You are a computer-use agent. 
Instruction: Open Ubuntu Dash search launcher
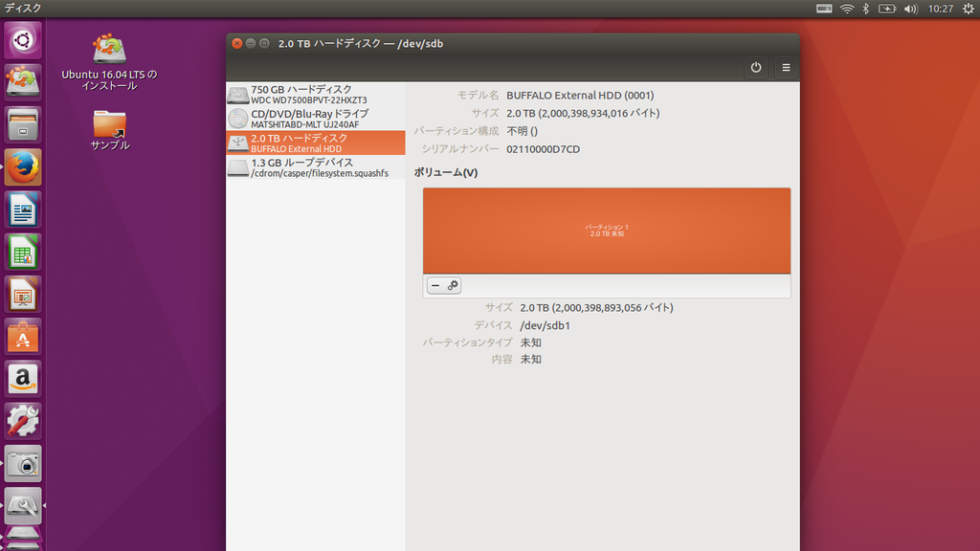click(x=23, y=40)
